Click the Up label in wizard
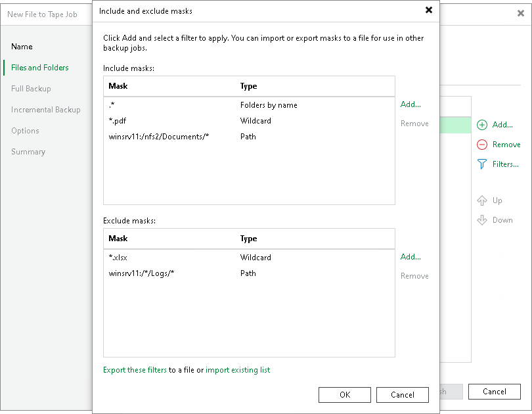Screen dimensions: 532x414 point(497,200)
